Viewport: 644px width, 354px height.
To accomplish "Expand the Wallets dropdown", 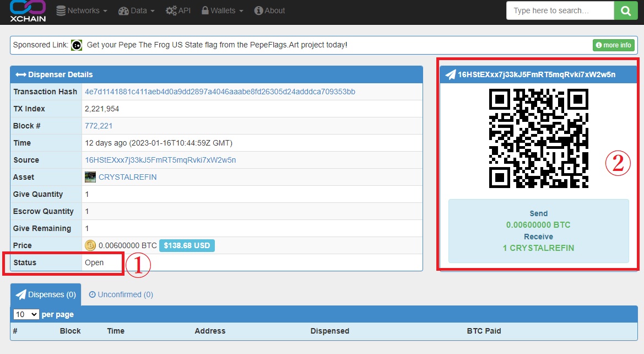I will pyautogui.click(x=222, y=10).
